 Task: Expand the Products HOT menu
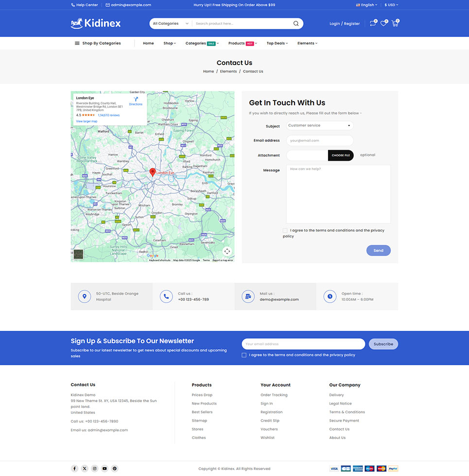coord(243,43)
